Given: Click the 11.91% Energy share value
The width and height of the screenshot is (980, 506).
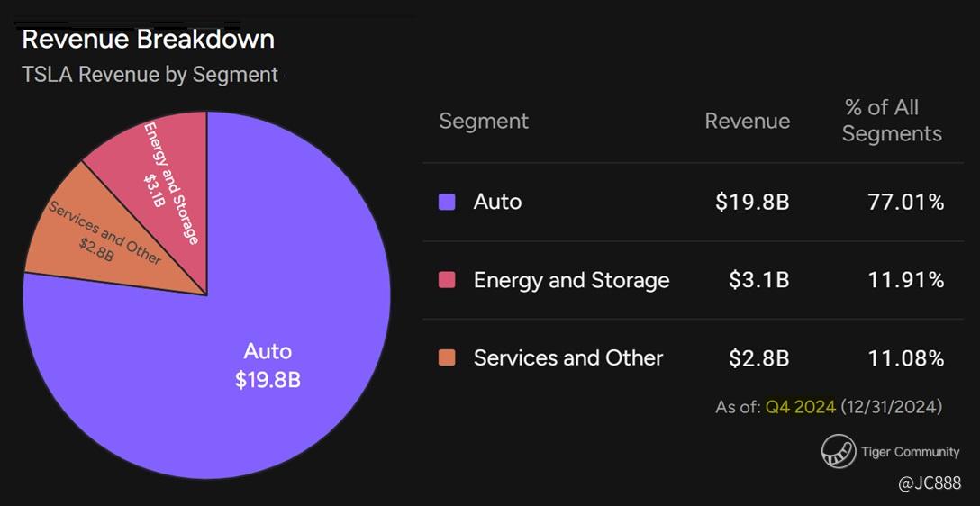Looking at the screenshot, I should [x=905, y=280].
